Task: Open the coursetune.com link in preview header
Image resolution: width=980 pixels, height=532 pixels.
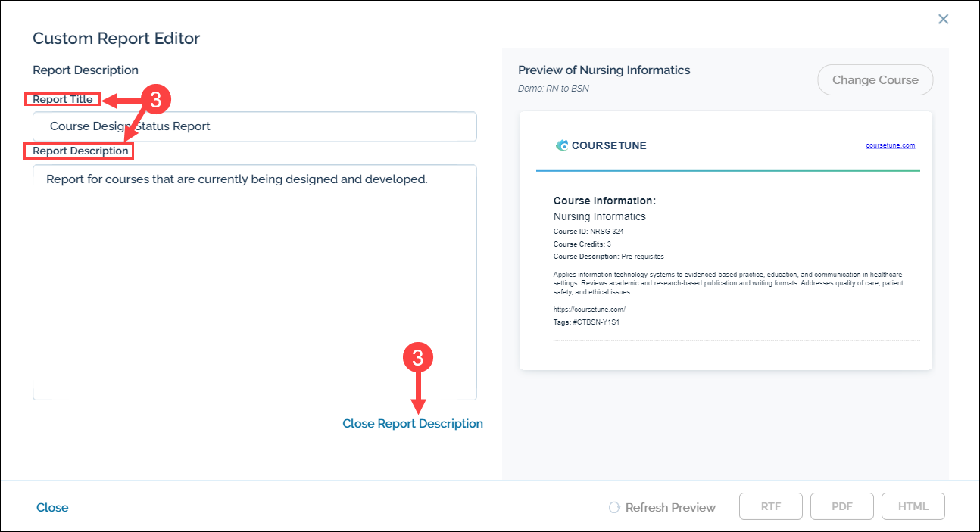Action: click(890, 145)
